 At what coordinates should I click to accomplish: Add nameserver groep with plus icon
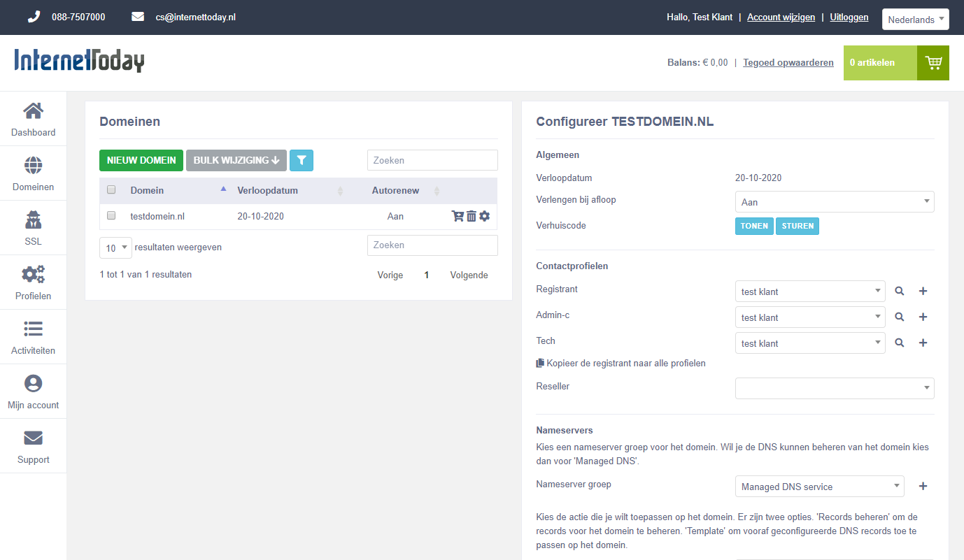click(x=923, y=487)
